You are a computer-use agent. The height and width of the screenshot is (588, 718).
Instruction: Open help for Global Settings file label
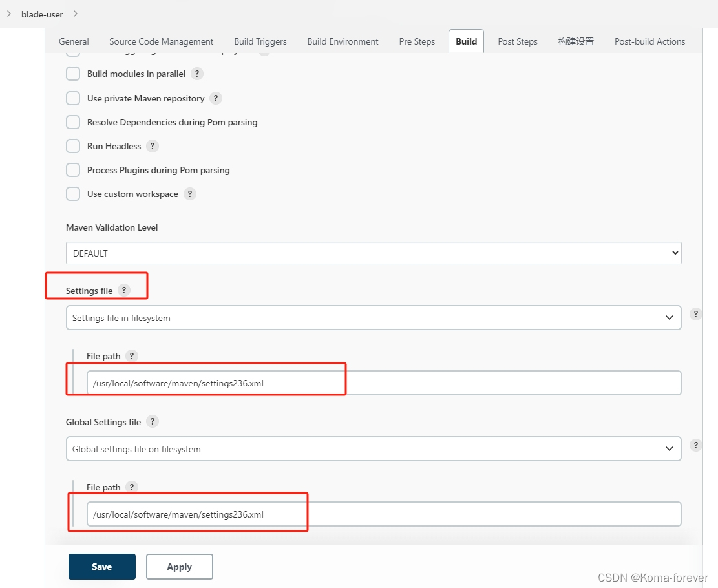coord(153,421)
